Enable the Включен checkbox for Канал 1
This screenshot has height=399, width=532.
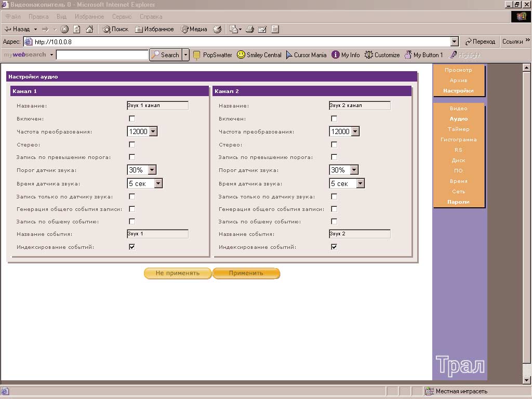click(132, 119)
